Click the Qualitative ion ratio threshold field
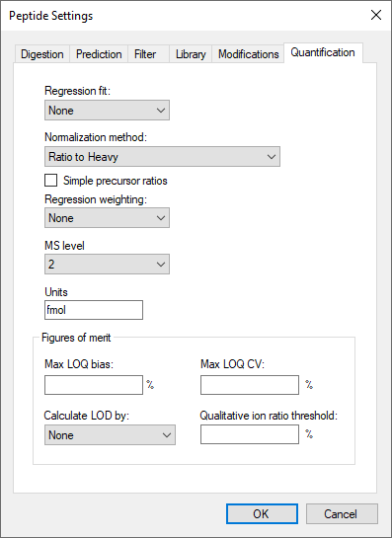The width and height of the screenshot is (392, 538). [250, 434]
